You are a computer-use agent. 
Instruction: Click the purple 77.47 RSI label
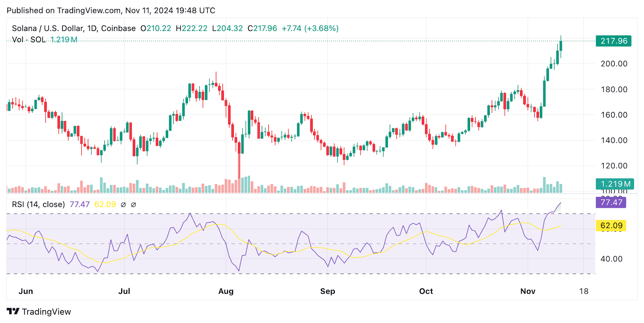(611, 202)
